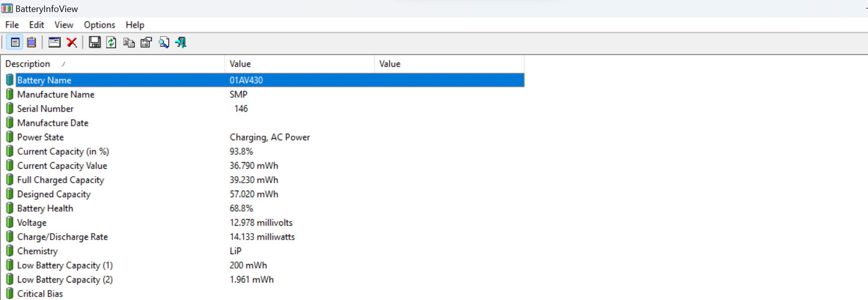The width and height of the screenshot is (868, 300).
Task: Click the value 1.961 mWh
Action: point(252,280)
